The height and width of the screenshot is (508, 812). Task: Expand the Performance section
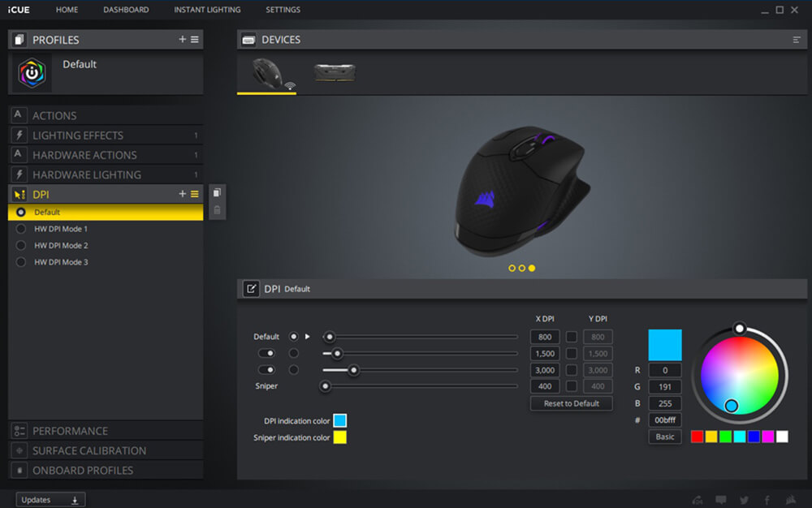70,431
